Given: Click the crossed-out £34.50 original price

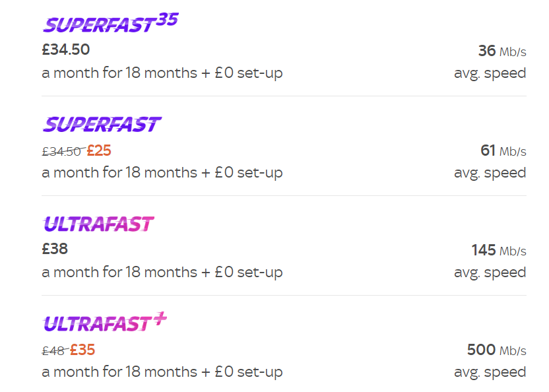Looking at the screenshot, I should point(61,151).
